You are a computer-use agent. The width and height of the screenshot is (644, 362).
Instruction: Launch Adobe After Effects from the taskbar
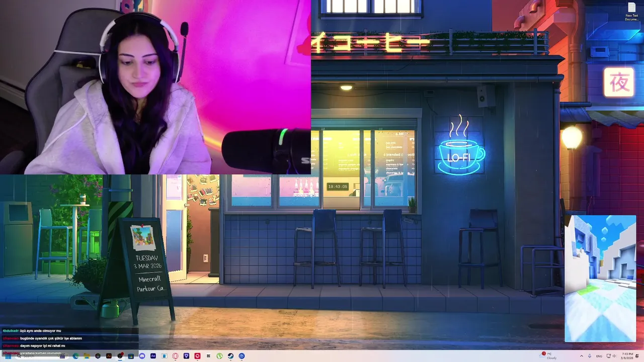[x=153, y=356]
